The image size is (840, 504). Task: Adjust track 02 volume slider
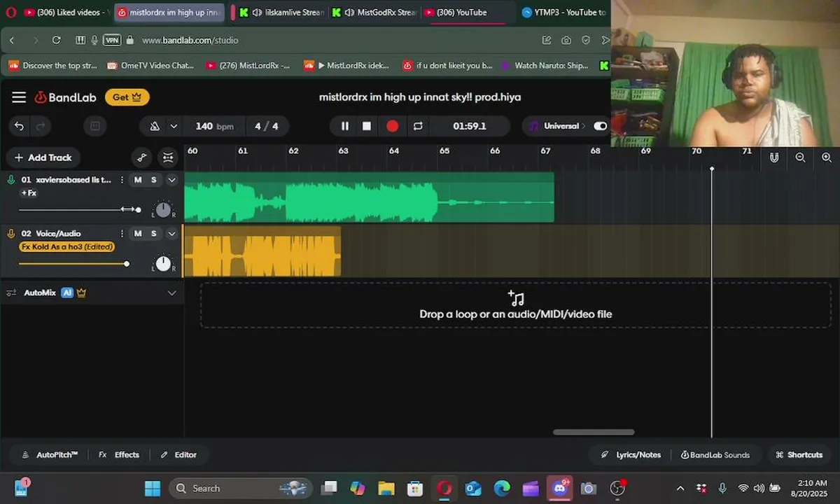[x=73, y=264]
